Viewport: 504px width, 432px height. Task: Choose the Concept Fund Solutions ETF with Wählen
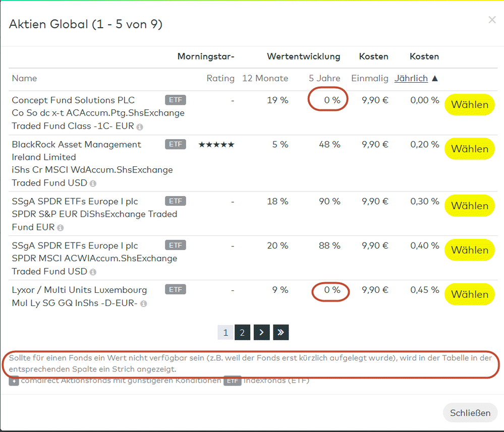[469, 105]
